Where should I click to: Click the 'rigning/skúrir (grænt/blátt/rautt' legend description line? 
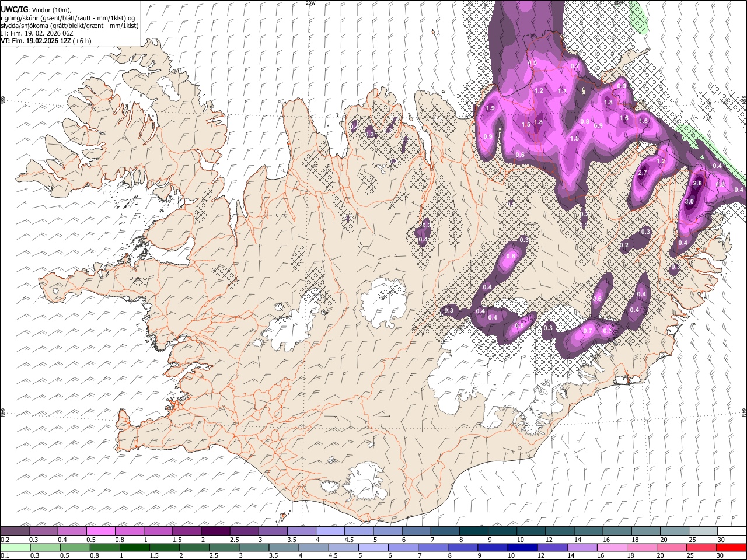coord(68,17)
